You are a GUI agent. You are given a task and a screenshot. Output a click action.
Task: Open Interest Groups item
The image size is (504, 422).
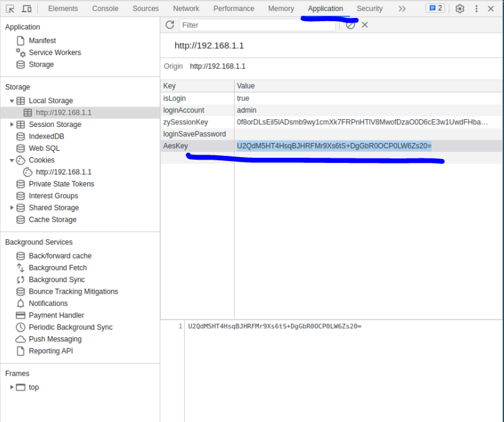click(x=53, y=196)
